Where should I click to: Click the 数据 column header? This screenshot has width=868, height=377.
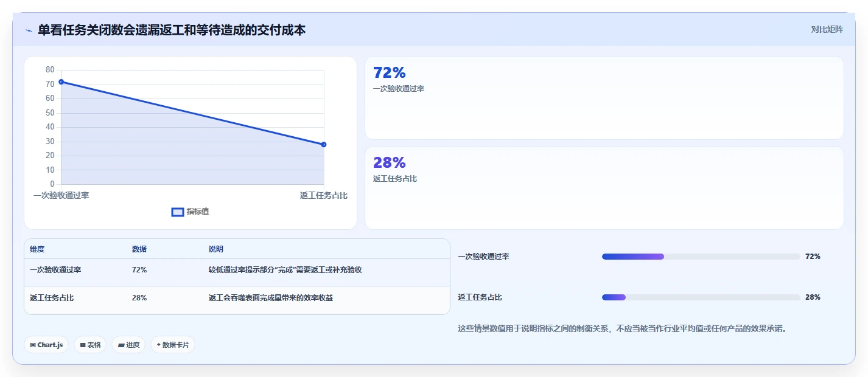(139, 249)
